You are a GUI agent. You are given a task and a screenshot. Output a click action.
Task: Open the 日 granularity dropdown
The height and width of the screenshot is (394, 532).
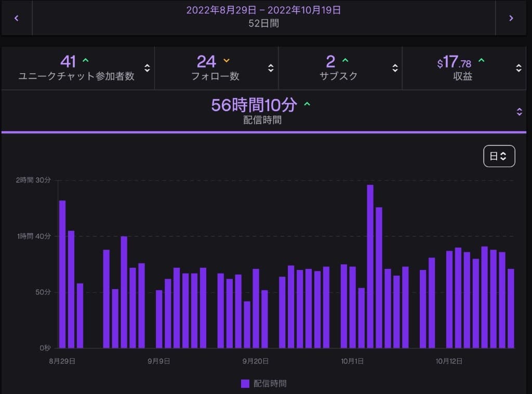pos(499,156)
